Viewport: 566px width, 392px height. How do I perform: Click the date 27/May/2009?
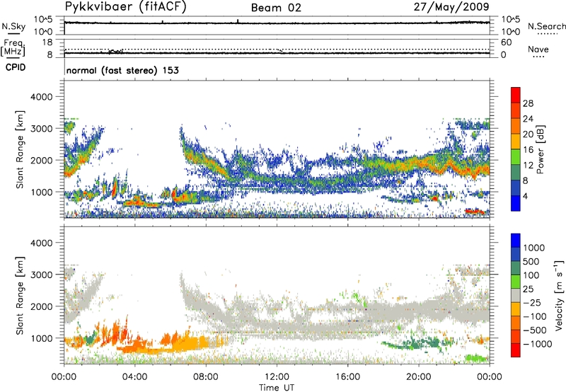(451, 7)
